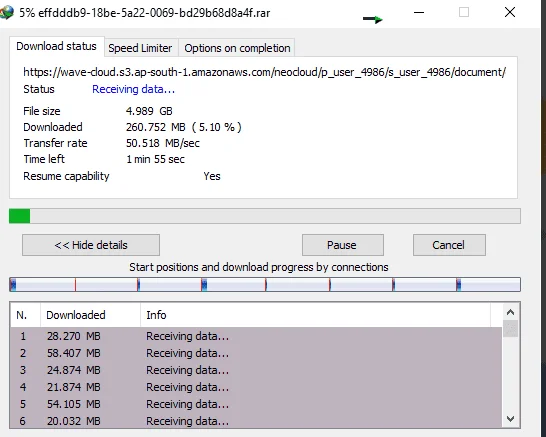
Task: Select connection row 4 with 21.874 MB
Action: pyautogui.click(x=256, y=387)
